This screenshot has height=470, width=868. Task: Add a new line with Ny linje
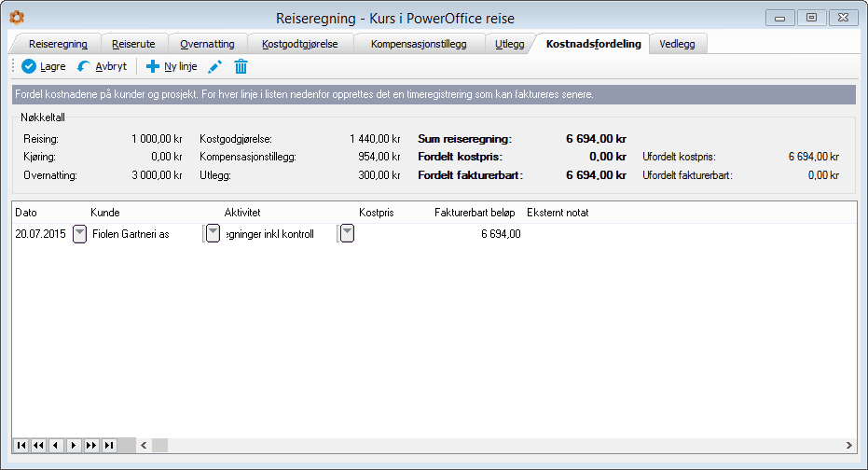(x=171, y=66)
